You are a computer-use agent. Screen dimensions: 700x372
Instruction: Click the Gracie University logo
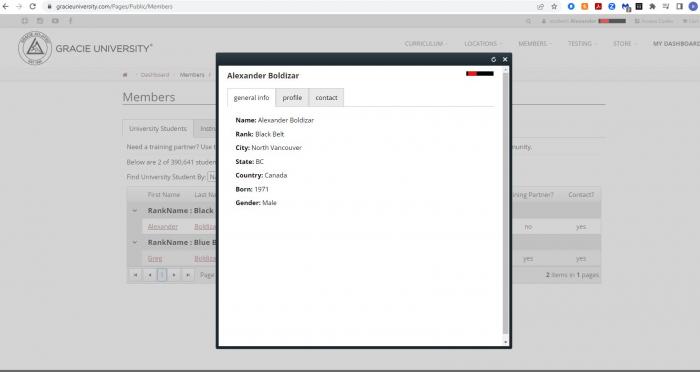click(85, 48)
